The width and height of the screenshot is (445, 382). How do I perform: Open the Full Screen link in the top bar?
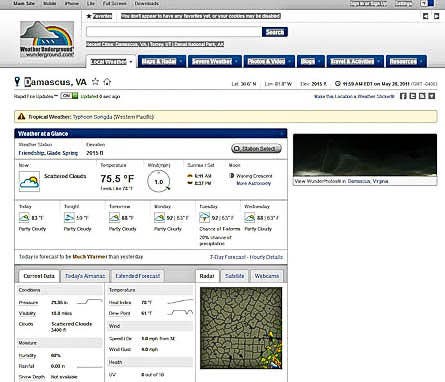tap(114, 3)
